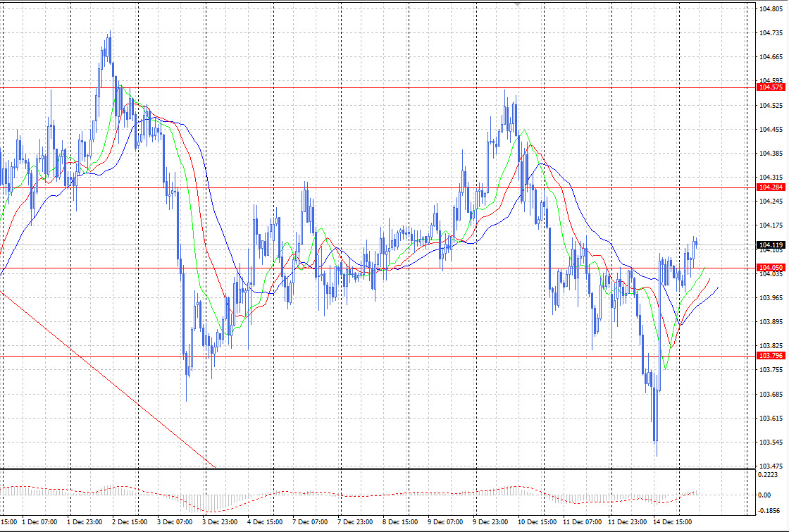Click the 8 Dec 15:00 time label
Image resolution: width=789 pixels, height=532 pixels.
click(x=401, y=522)
